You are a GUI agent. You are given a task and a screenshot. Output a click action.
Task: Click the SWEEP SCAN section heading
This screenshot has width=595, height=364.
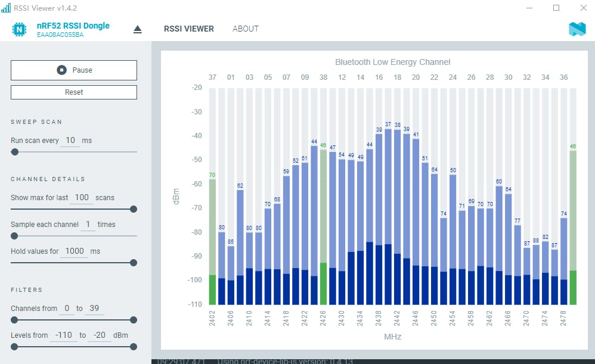tap(36, 122)
